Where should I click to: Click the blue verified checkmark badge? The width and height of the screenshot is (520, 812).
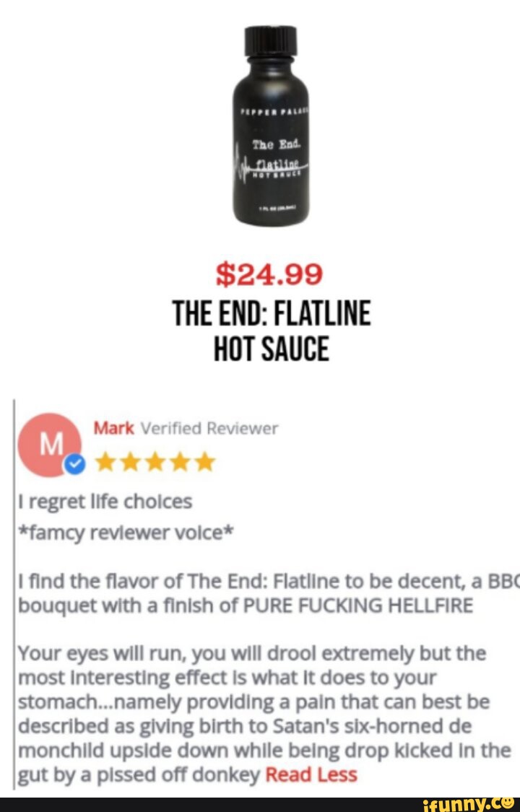click(x=74, y=465)
